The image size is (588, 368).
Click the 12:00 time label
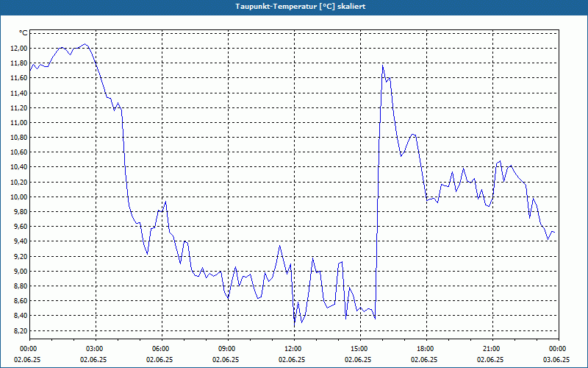click(x=294, y=349)
